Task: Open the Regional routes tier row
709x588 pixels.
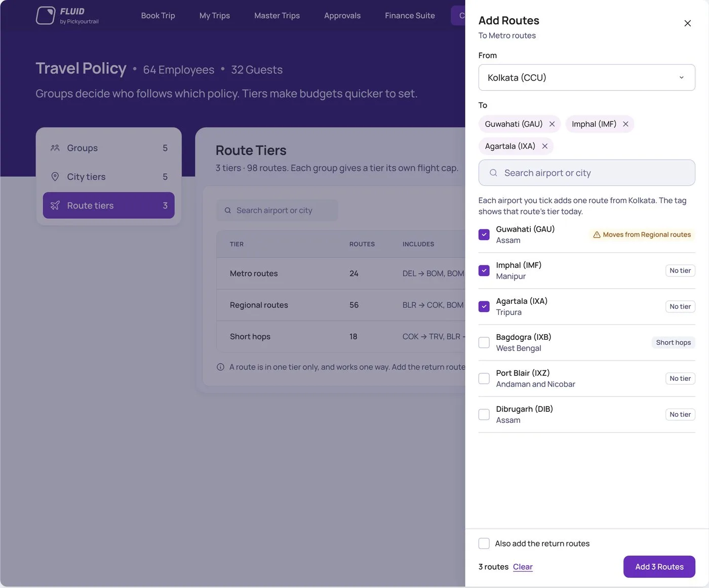Action: pos(341,305)
